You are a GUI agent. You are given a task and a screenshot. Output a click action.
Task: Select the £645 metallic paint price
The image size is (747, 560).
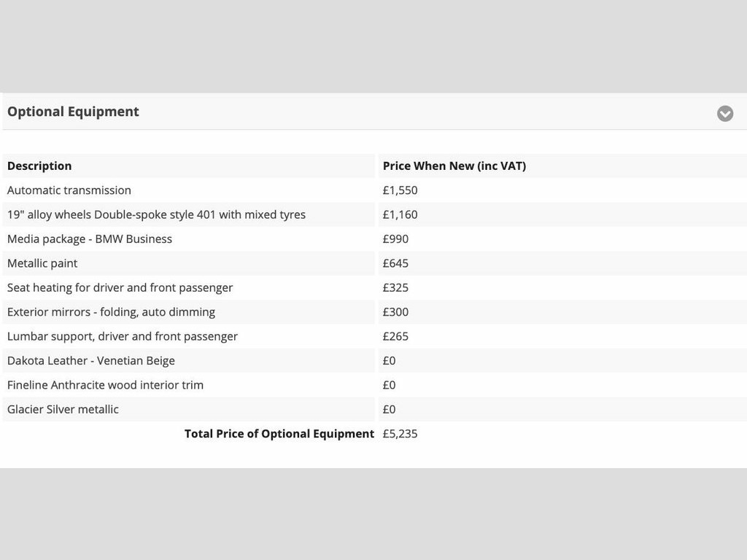tap(395, 263)
